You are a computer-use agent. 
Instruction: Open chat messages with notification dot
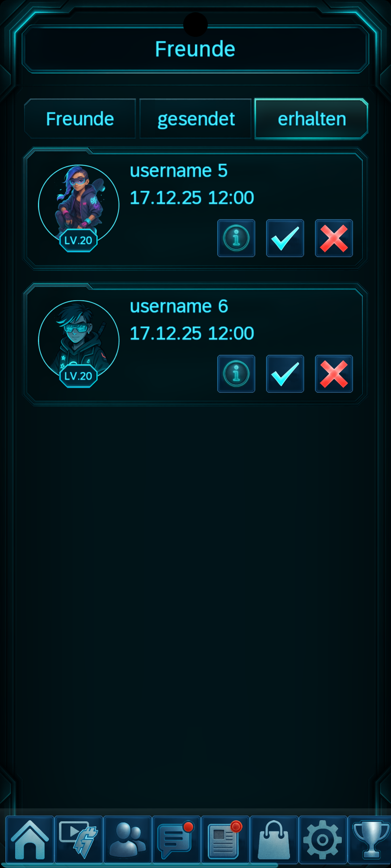(176, 840)
